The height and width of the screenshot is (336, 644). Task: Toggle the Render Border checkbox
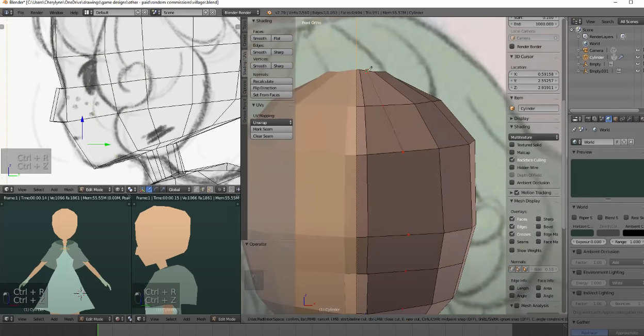click(512, 46)
